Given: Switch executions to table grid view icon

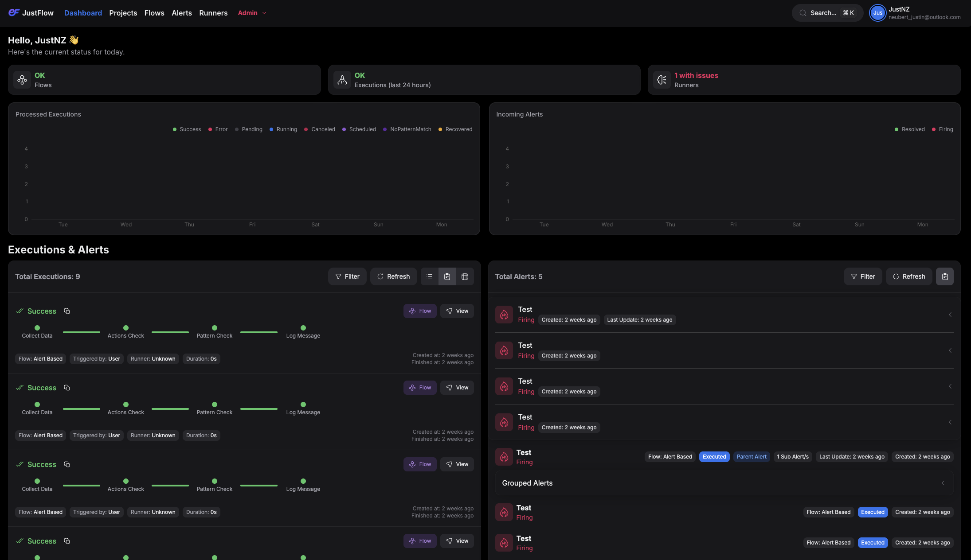Looking at the screenshot, I should click(465, 276).
